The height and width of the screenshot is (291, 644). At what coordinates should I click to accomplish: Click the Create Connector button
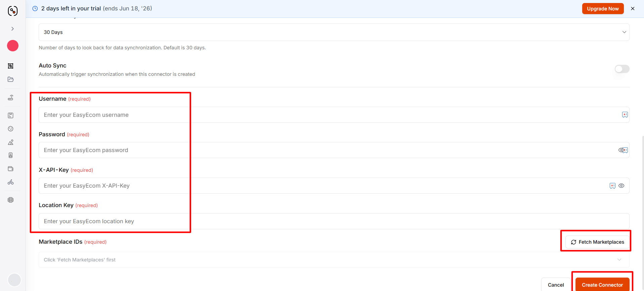[x=602, y=285]
